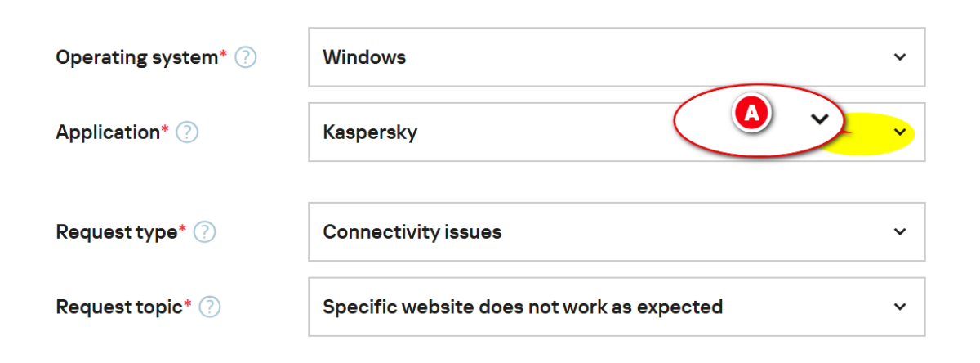Click the 'Operating system' field label

click(x=136, y=58)
